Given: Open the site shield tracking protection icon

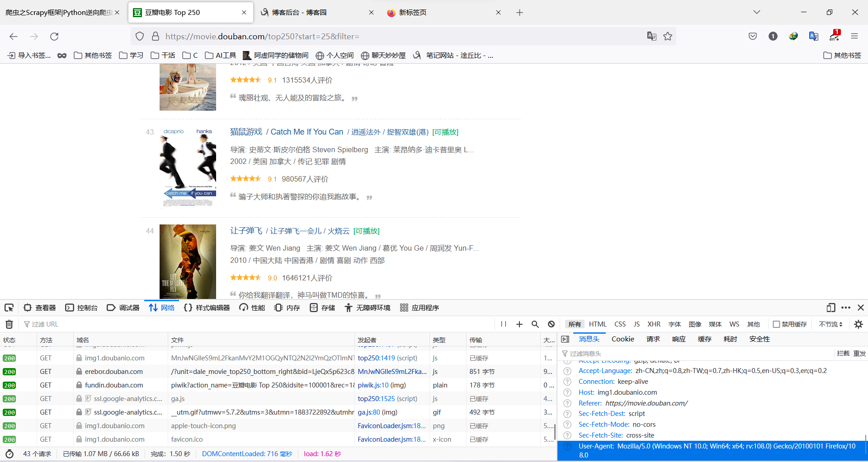Looking at the screenshot, I should click(140, 36).
